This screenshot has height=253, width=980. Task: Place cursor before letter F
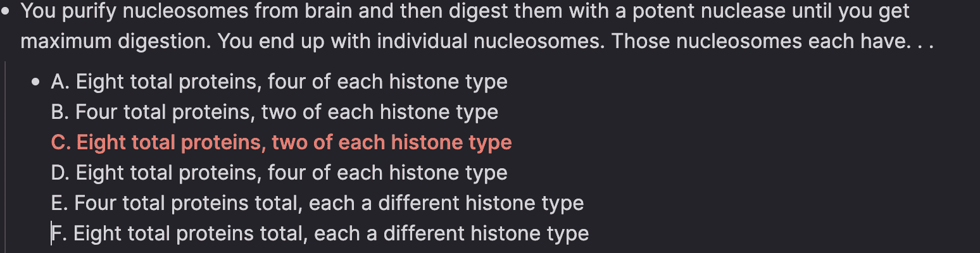[51, 234]
